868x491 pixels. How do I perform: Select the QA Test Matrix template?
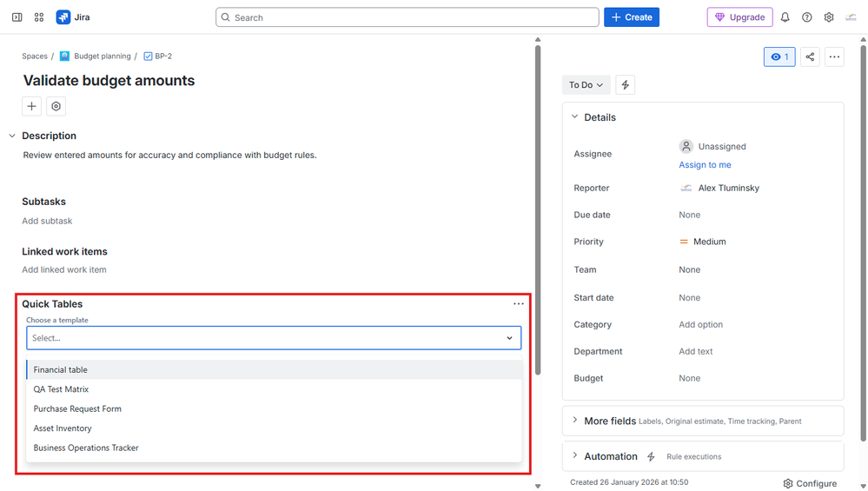point(274,389)
